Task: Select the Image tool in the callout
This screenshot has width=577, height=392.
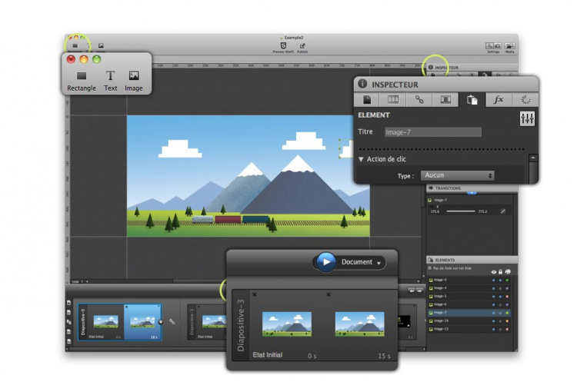Action: click(134, 81)
